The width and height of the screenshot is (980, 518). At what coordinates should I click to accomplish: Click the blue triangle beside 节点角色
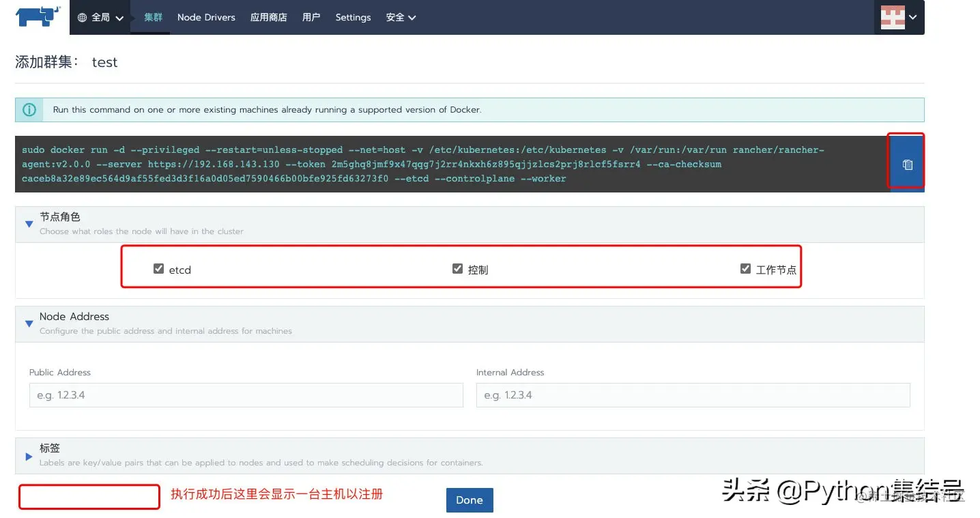[x=28, y=223]
